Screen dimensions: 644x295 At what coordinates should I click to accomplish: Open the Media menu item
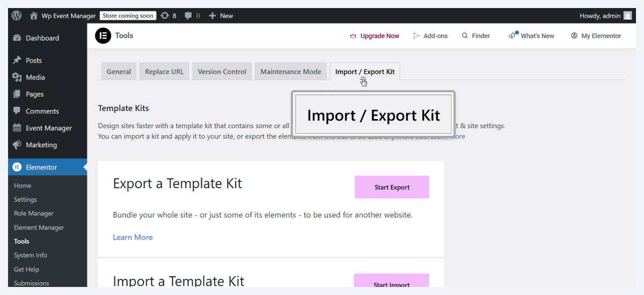pyautogui.click(x=47, y=77)
